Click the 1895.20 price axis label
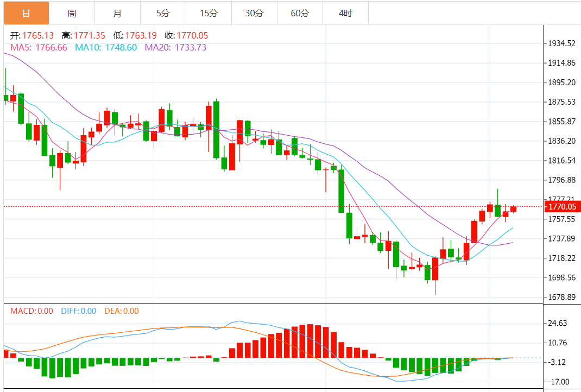581x392 pixels. [562, 82]
